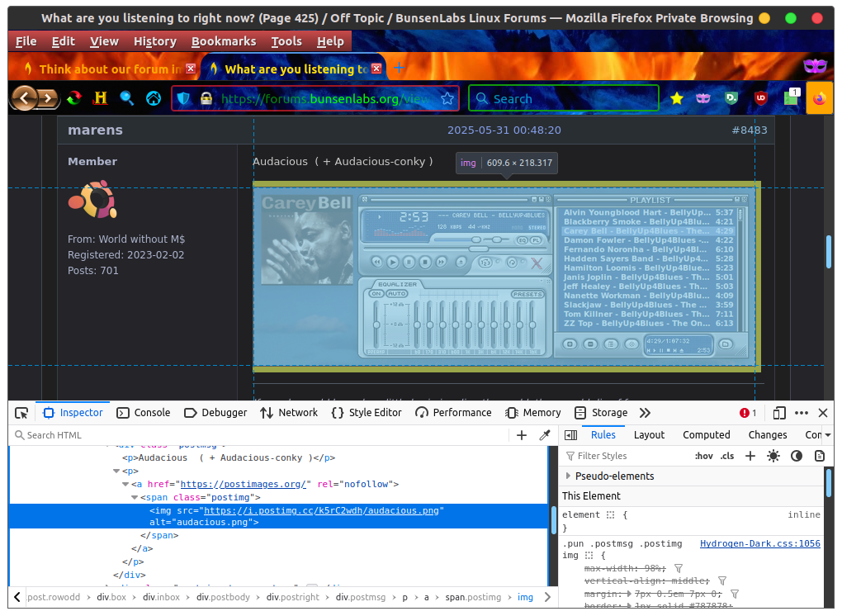Reload page using red-green arrows icon
Image resolution: width=842 pixels, height=616 pixels.
click(x=74, y=98)
